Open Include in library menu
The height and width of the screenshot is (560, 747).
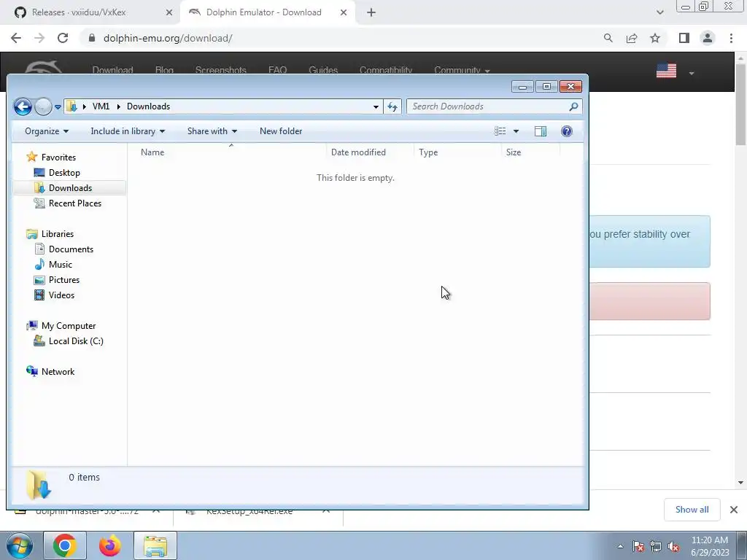[x=128, y=131]
